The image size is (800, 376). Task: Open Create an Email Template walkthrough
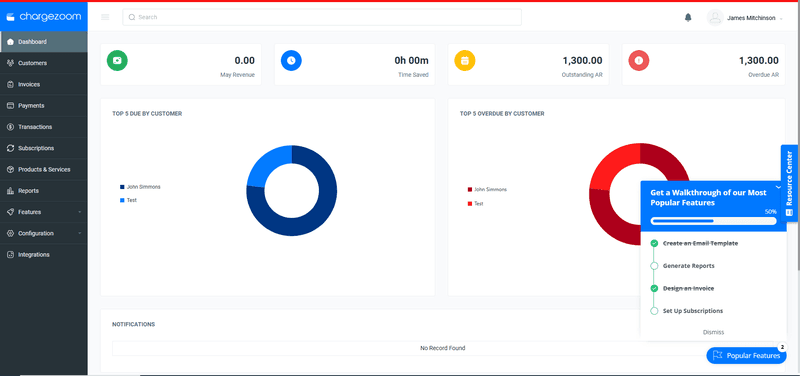[700, 243]
